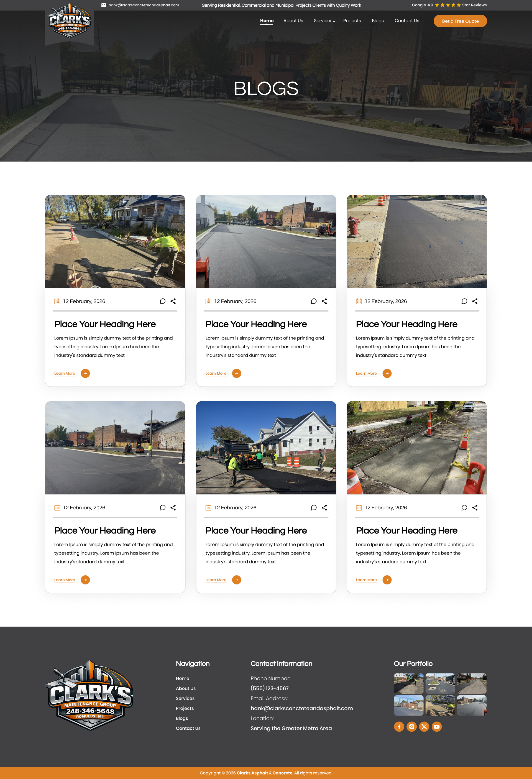Click comment icon on bottom-left blog card
The image size is (532, 779).
point(162,507)
